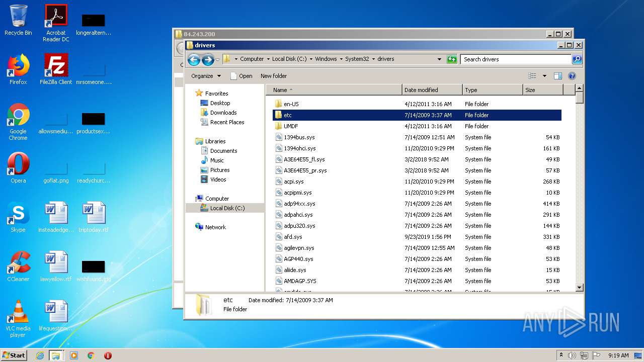Click the Start button

tap(14, 355)
